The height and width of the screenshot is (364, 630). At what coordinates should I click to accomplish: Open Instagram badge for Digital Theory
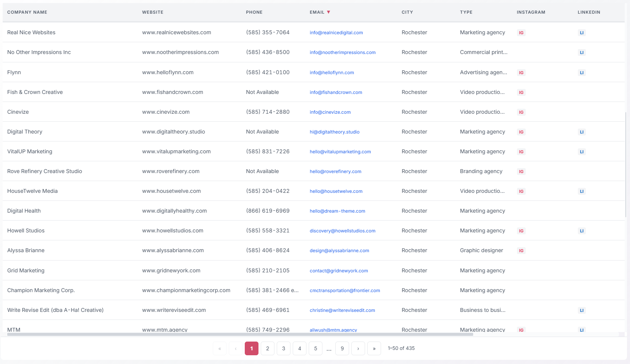[521, 132]
